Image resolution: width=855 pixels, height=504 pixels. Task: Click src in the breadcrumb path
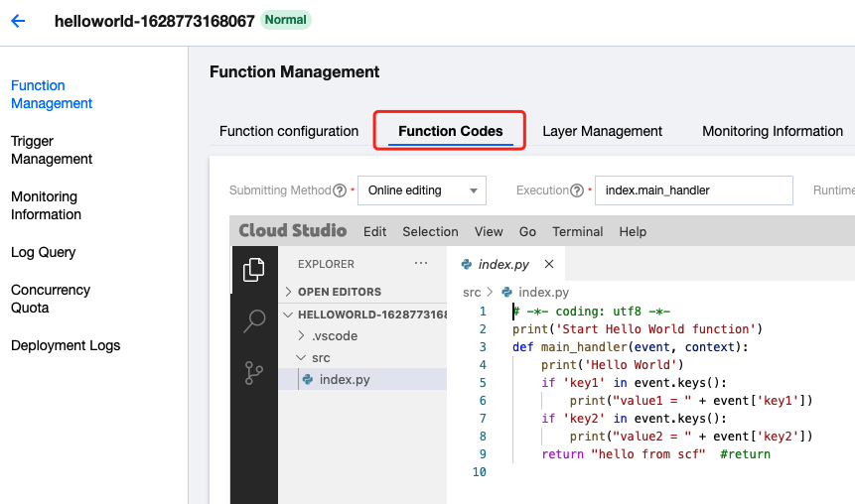472,292
